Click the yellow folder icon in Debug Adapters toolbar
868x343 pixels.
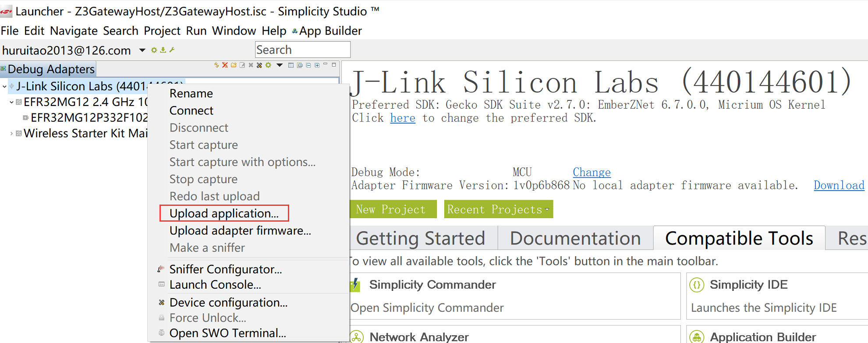(234, 65)
